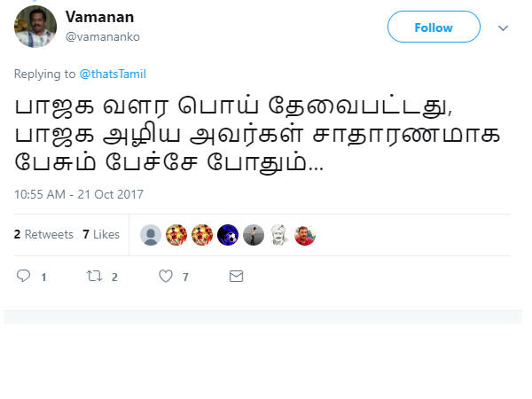The height and width of the screenshot is (399, 532).
Task: Open the tweet options chevron dropdown
Action: (x=503, y=27)
